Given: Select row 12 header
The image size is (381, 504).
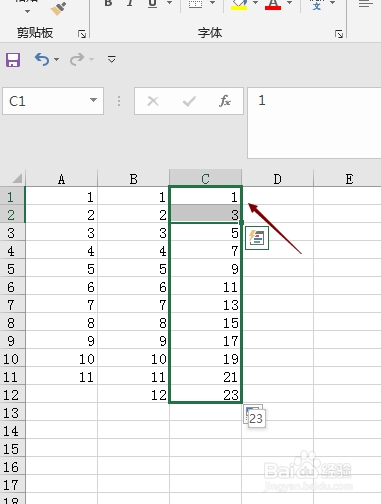Looking at the screenshot, I should pyautogui.click(x=12, y=395).
